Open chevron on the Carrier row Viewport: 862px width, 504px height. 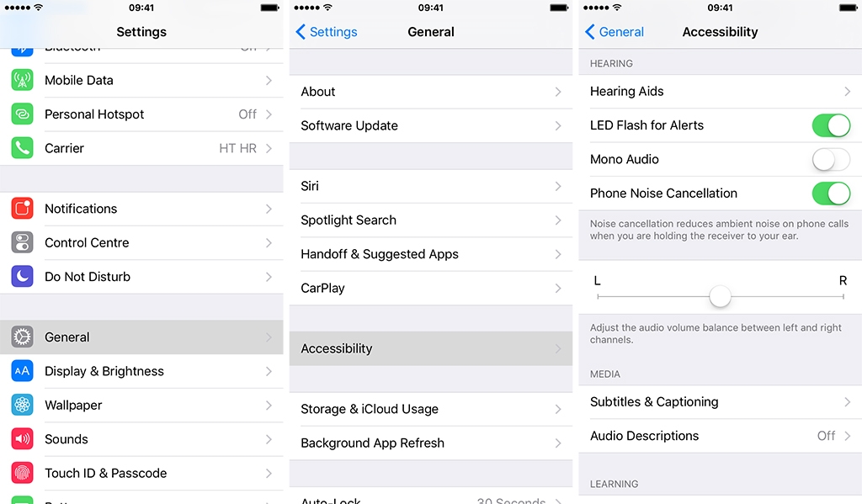(x=269, y=148)
